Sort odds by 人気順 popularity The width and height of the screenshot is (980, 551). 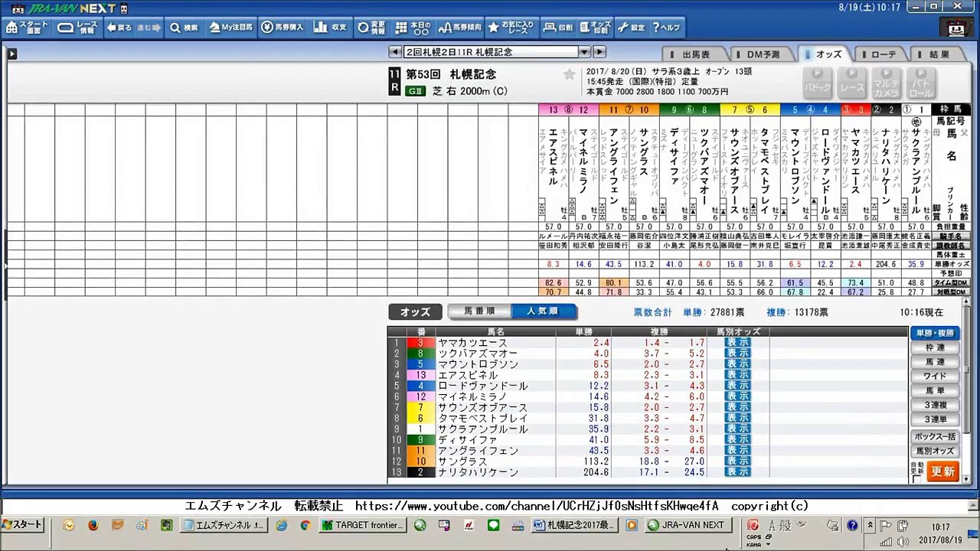click(544, 311)
